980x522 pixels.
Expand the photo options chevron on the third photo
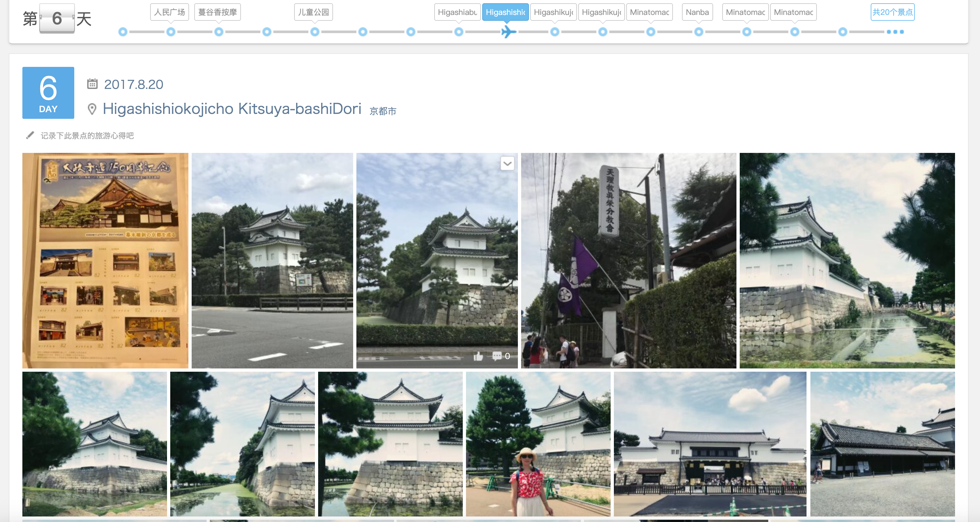click(507, 164)
